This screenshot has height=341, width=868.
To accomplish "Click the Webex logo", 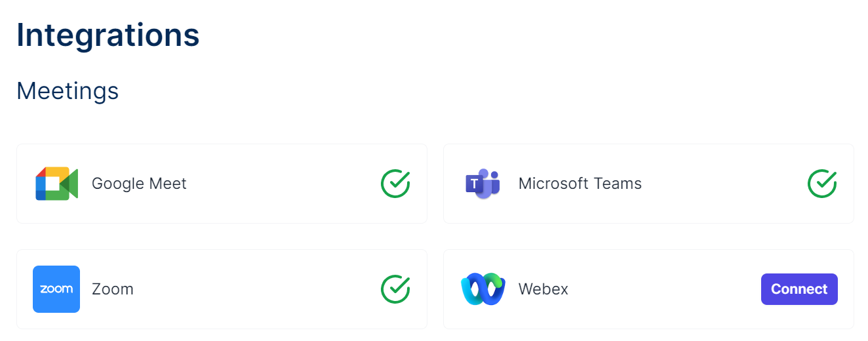I will coord(483,289).
